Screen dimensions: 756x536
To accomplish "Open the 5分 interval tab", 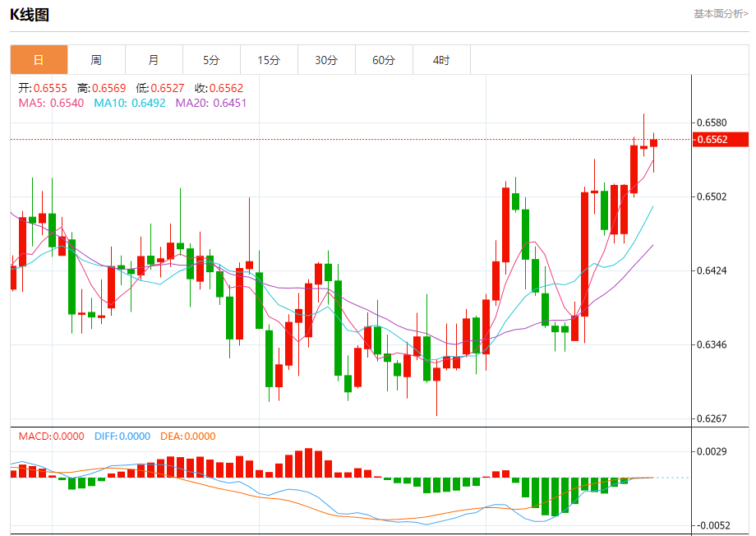I will point(211,60).
